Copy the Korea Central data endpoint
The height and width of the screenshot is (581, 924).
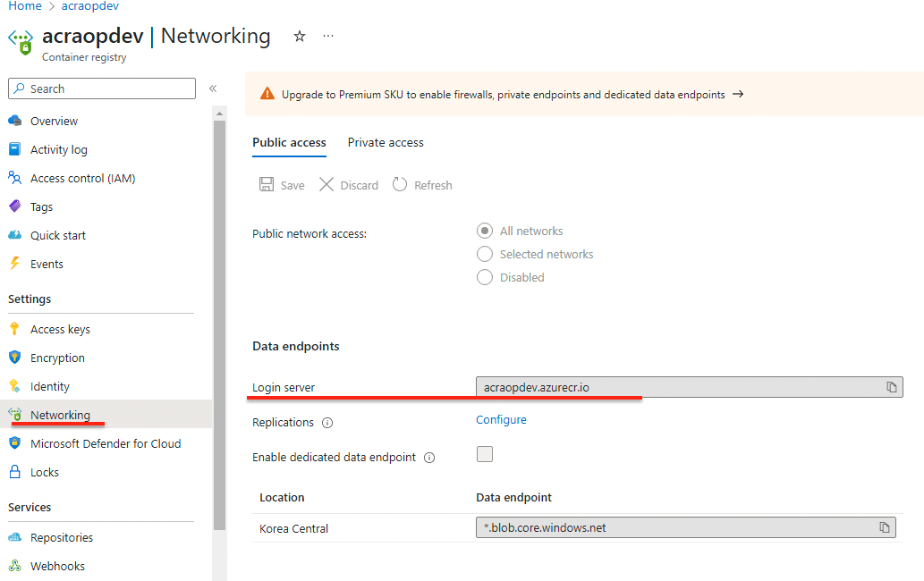click(885, 527)
